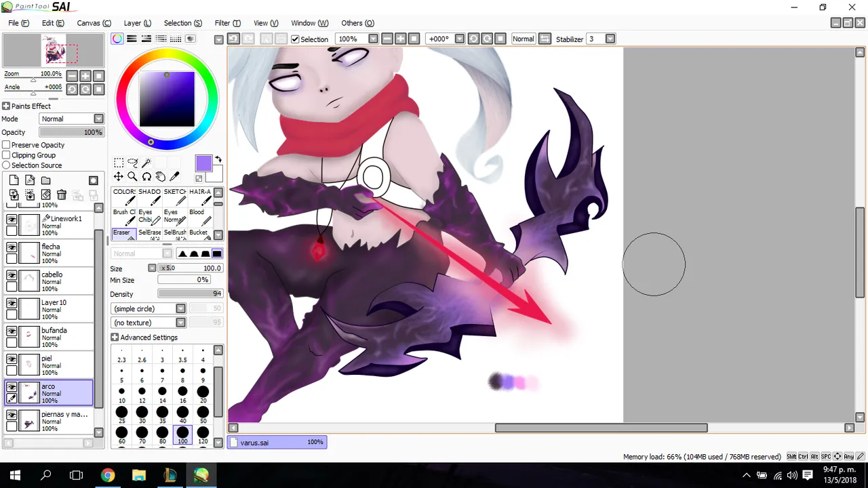The width and height of the screenshot is (868, 488).
Task: Merge layer down
Action: pyautogui.click(x=14, y=195)
